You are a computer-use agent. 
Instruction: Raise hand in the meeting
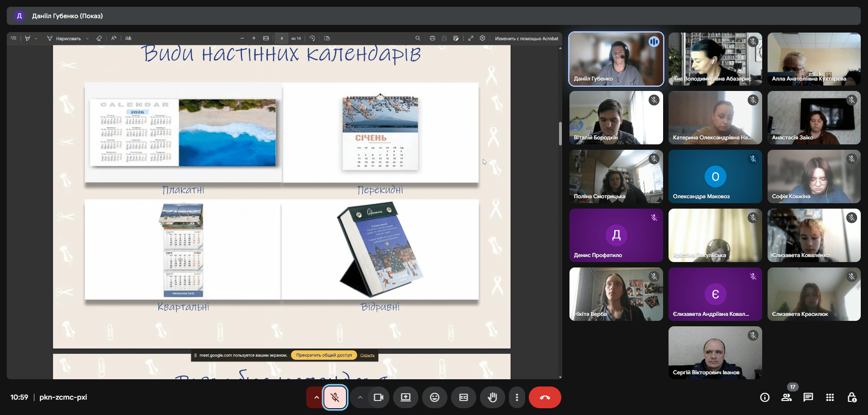pyautogui.click(x=493, y=397)
